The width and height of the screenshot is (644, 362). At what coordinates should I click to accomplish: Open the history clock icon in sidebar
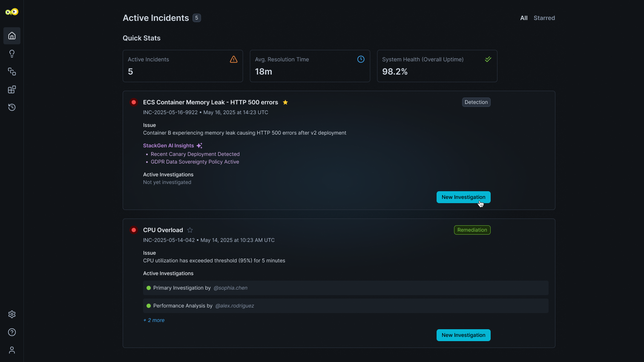[12, 107]
